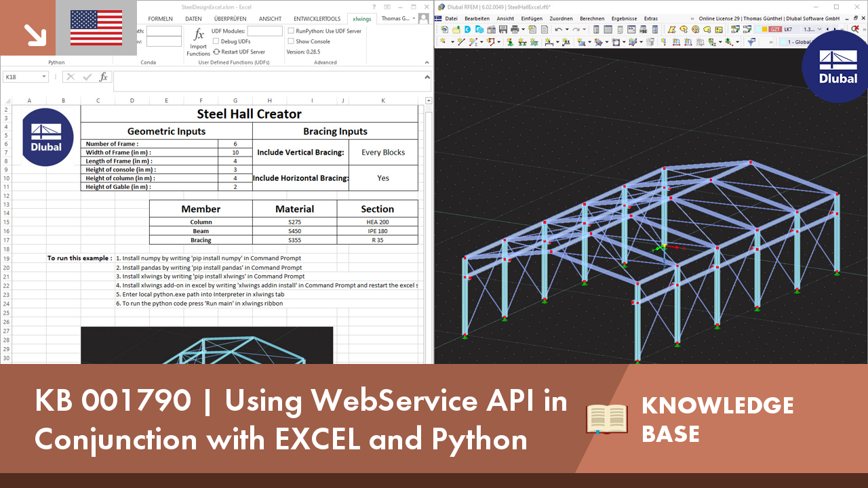Click the Save icon in RFEM toolbar
The image size is (868, 488).
click(x=504, y=28)
